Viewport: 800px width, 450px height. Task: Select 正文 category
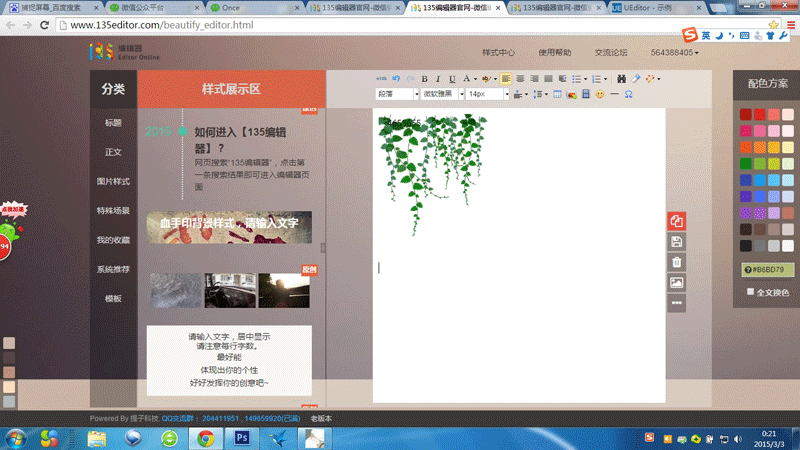[113, 152]
